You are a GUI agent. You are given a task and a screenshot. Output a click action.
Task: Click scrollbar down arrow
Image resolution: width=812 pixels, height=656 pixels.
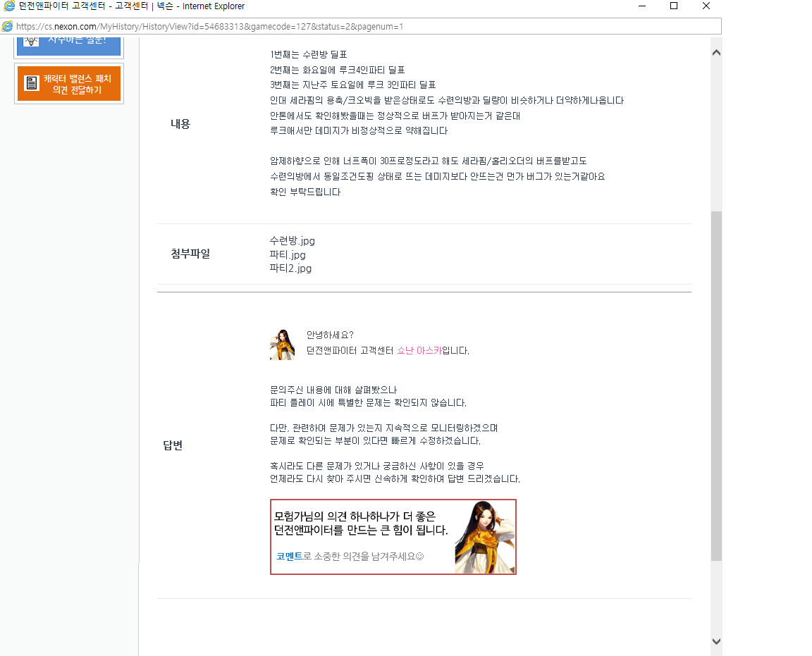pos(716,641)
